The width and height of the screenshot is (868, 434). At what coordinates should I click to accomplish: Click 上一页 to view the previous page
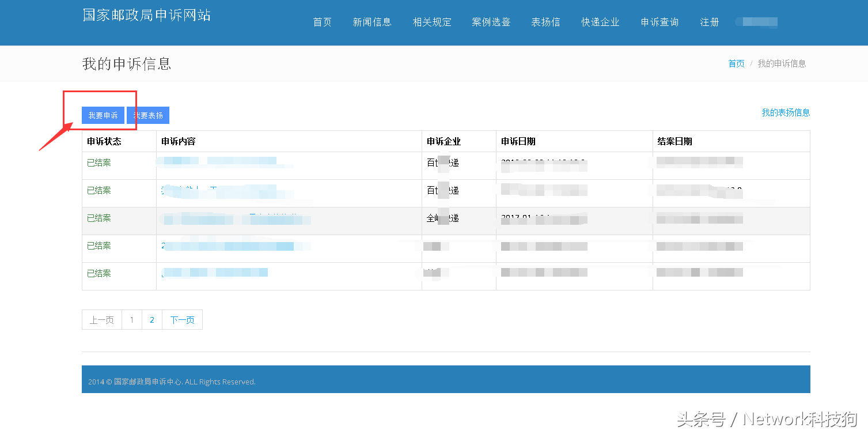click(x=101, y=319)
